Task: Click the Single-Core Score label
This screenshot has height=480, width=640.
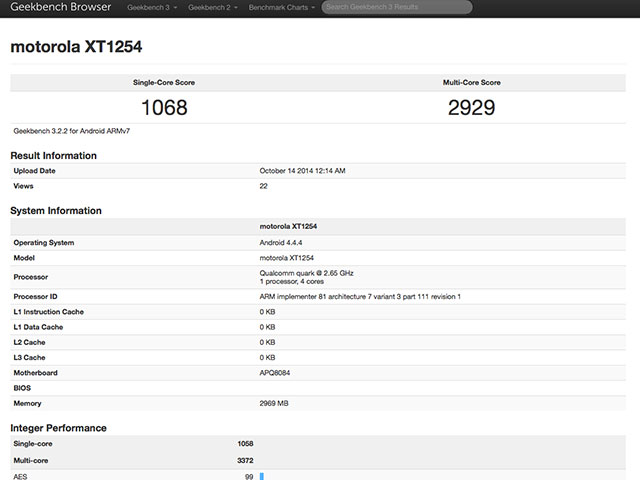Action: pos(164,82)
